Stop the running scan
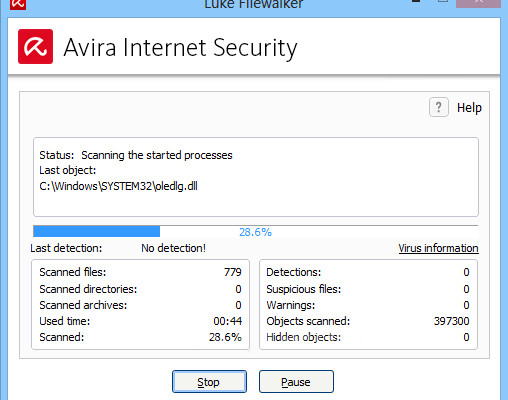 [209, 382]
